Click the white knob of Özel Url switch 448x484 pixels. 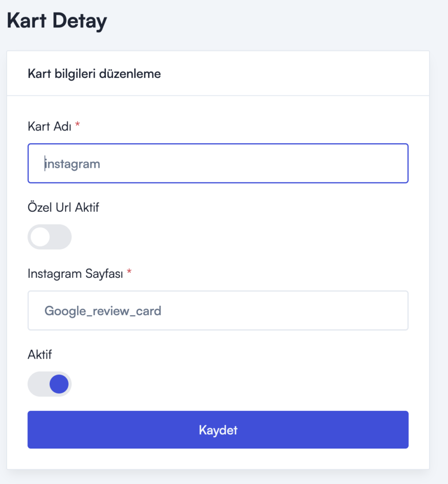click(x=40, y=237)
